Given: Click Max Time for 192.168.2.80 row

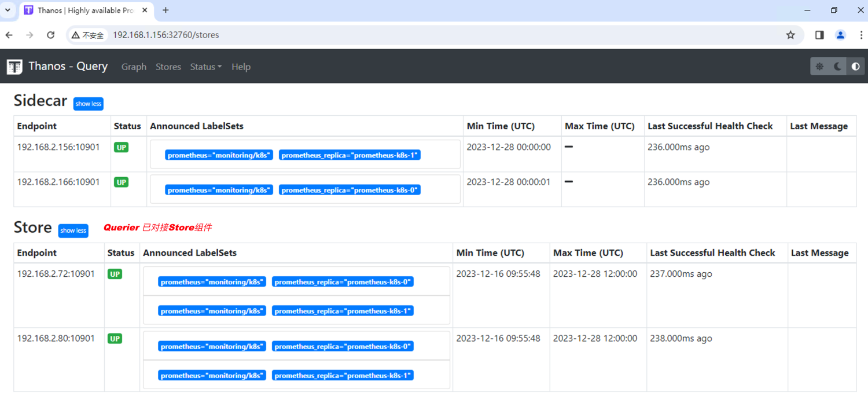Looking at the screenshot, I should 595,338.
